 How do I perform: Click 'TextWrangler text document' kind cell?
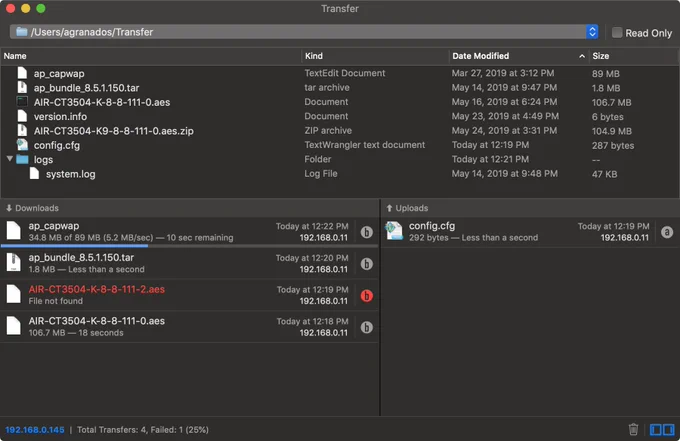[x=365, y=145]
